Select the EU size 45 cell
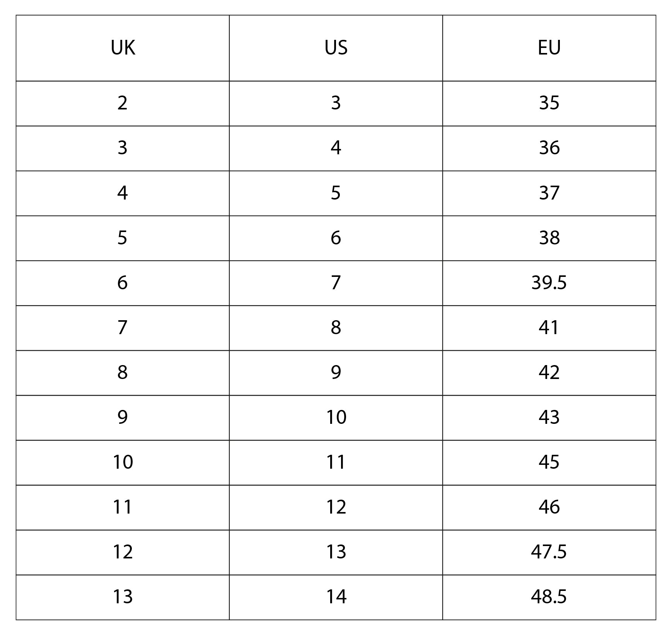672x635 pixels. tap(549, 462)
